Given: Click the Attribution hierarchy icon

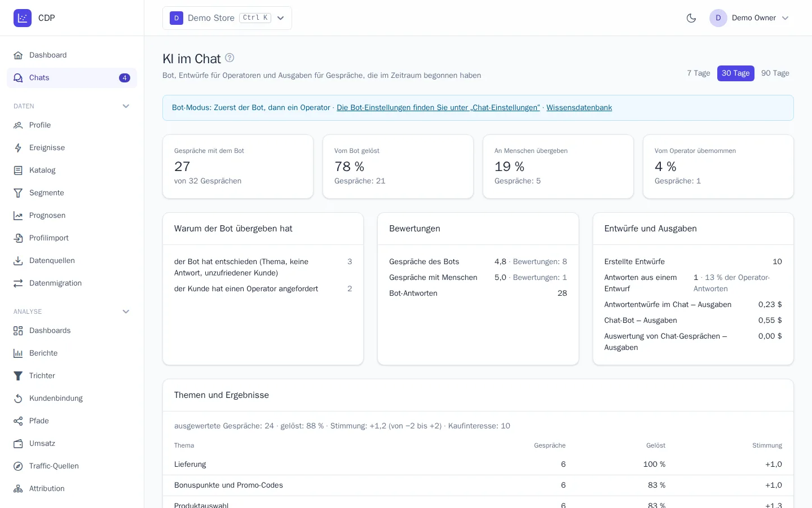Looking at the screenshot, I should point(18,489).
